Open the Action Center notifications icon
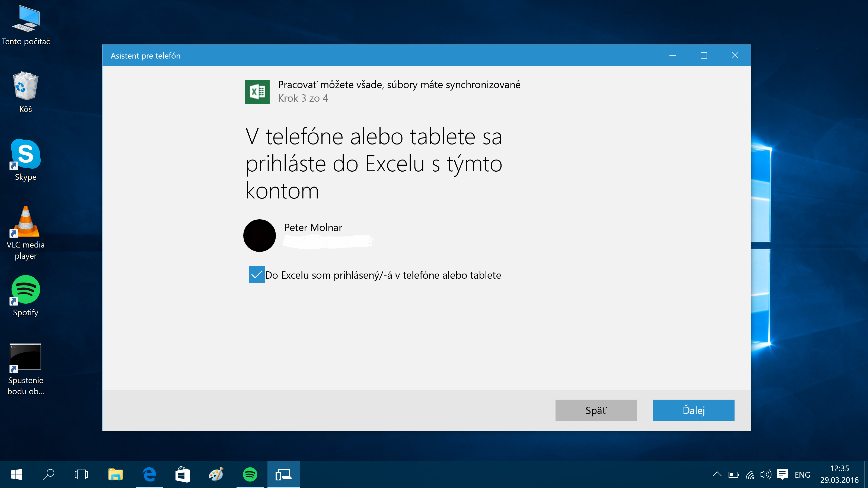Screen dimensions: 868x488 pos(782,474)
